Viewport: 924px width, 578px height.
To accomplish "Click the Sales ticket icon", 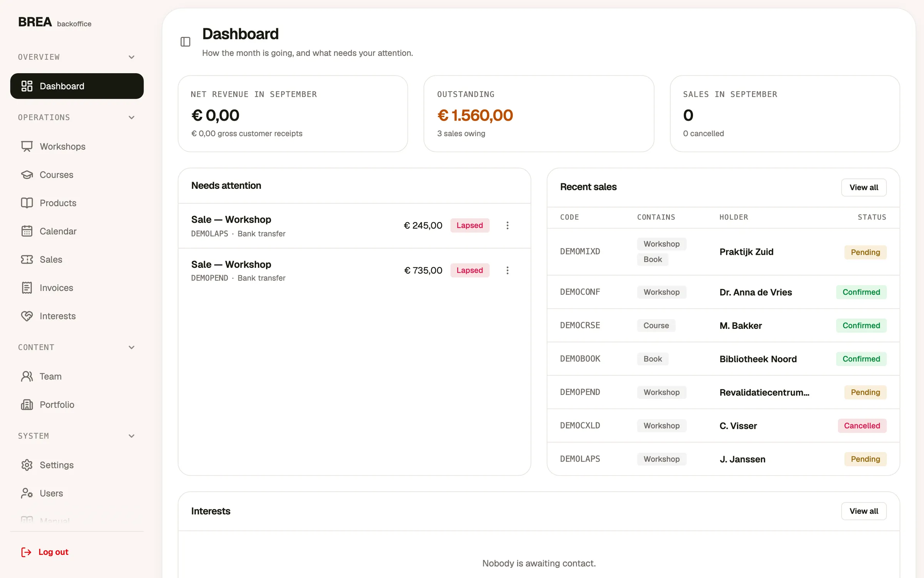I will coord(27,259).
